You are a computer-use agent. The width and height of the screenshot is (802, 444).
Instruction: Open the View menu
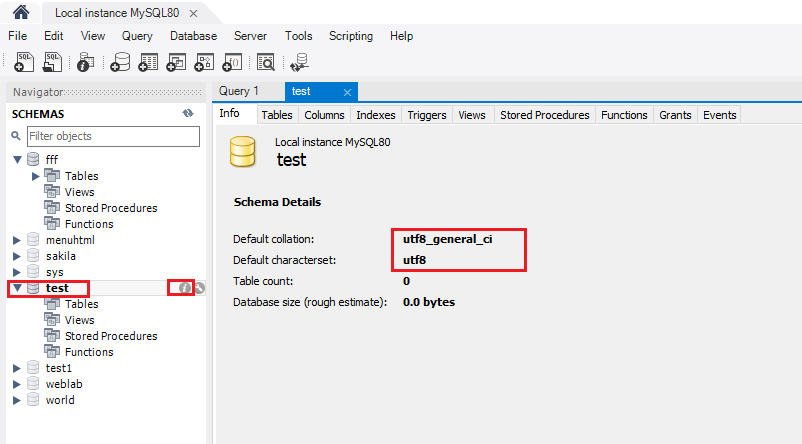coord(93,36)
